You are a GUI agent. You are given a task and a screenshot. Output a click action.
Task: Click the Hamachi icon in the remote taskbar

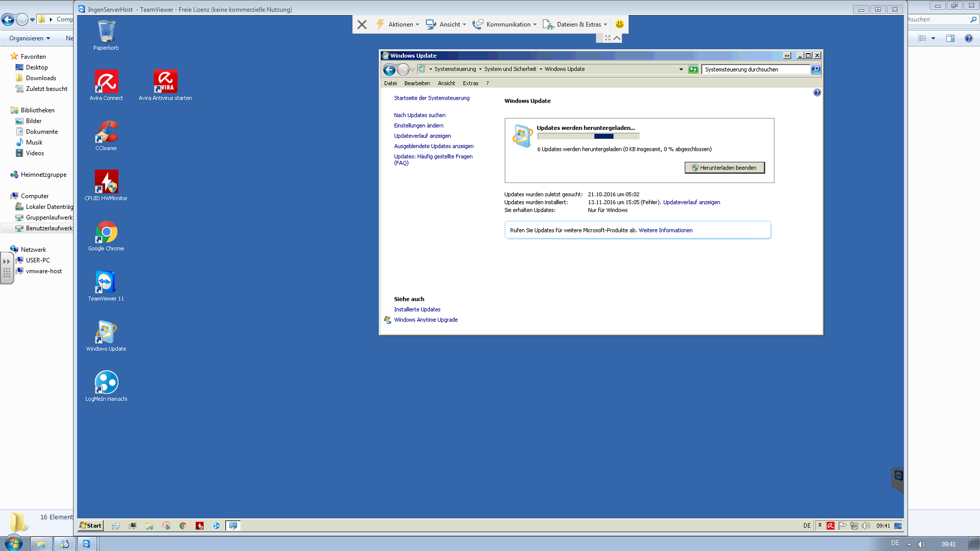pos(217,525)
